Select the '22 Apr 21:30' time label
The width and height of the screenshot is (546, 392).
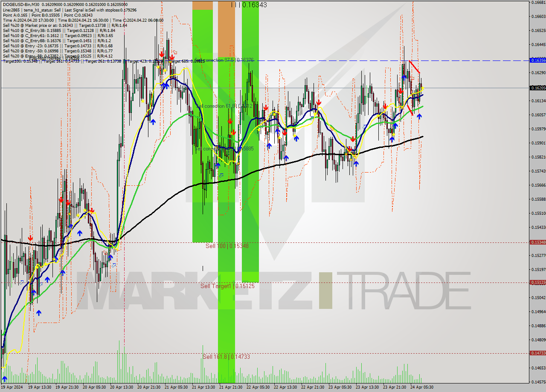[x=312, y=387]
